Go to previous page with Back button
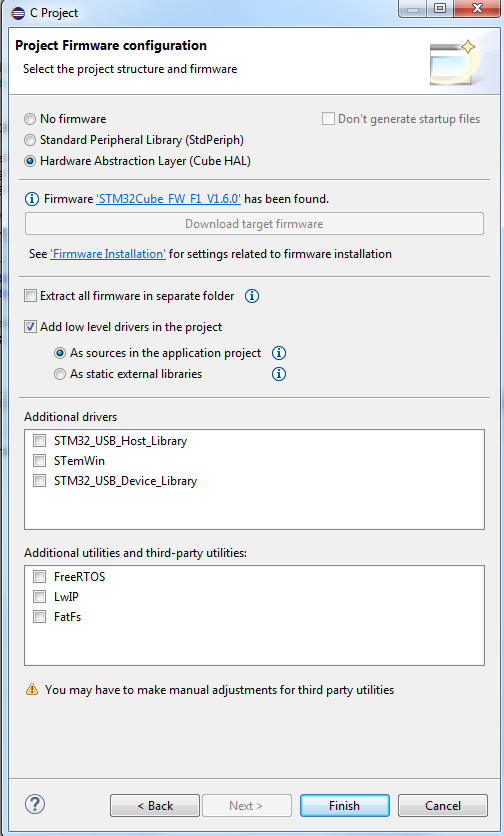The height and width of the screenshot is (836, 504). (x=155, y=806)
